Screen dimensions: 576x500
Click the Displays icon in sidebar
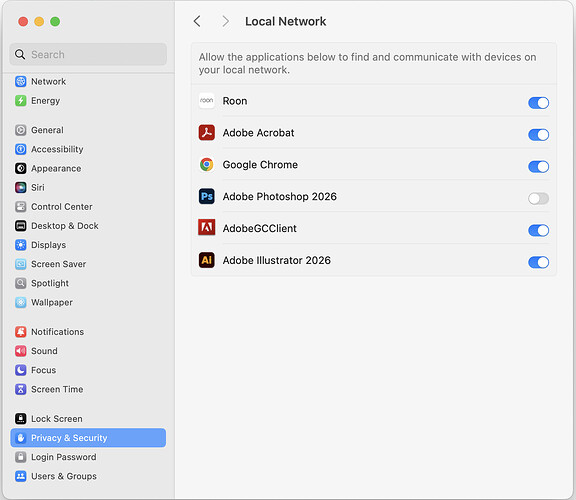coord(21,245)
